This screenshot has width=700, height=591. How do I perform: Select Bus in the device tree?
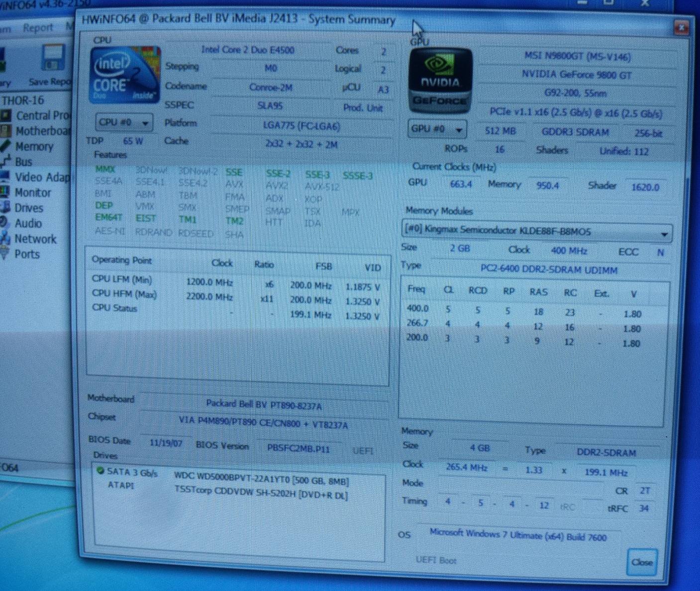23,162
